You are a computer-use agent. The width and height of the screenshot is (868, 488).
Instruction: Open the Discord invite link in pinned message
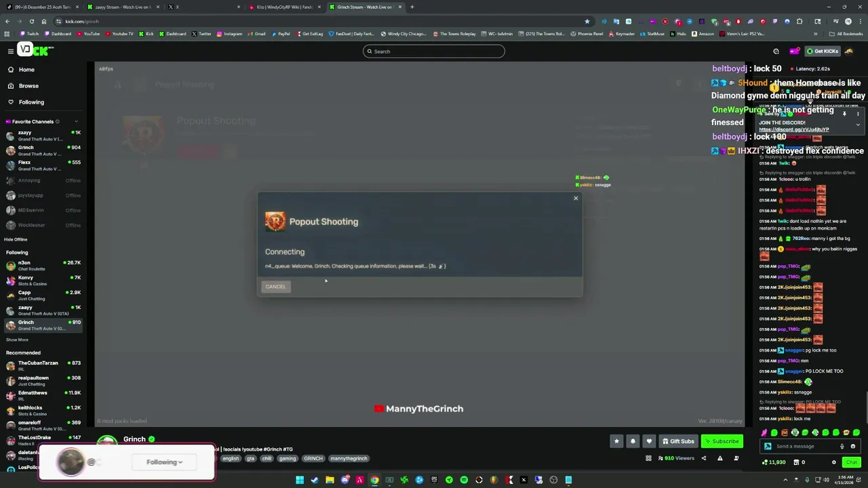pos(793,129)
